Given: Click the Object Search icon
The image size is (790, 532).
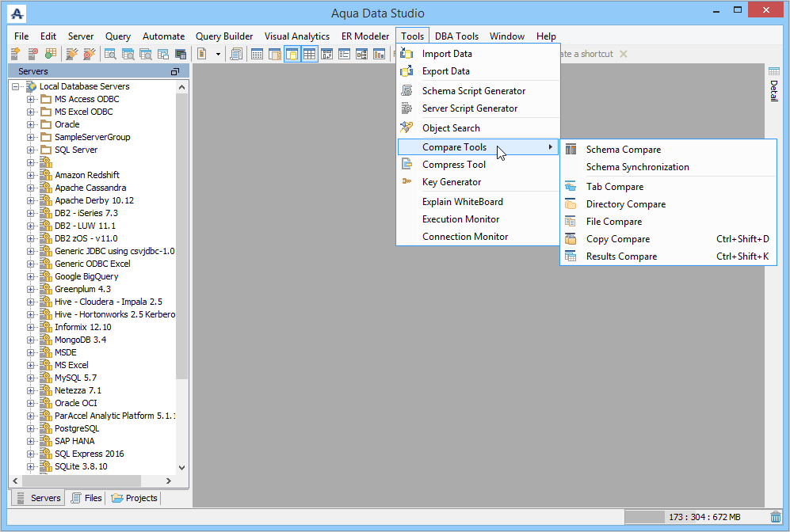Looking at the screenshot, I should [x=406, y=127].
